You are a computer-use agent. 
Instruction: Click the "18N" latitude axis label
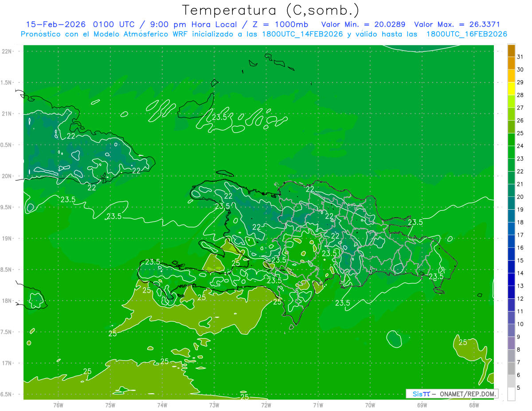pos(8,301)
